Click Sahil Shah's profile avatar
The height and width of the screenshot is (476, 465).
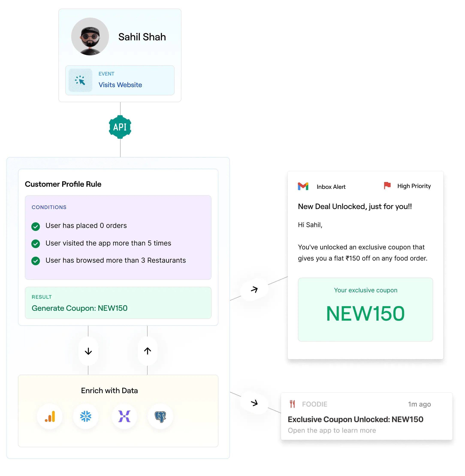click(x=90, y=37)
